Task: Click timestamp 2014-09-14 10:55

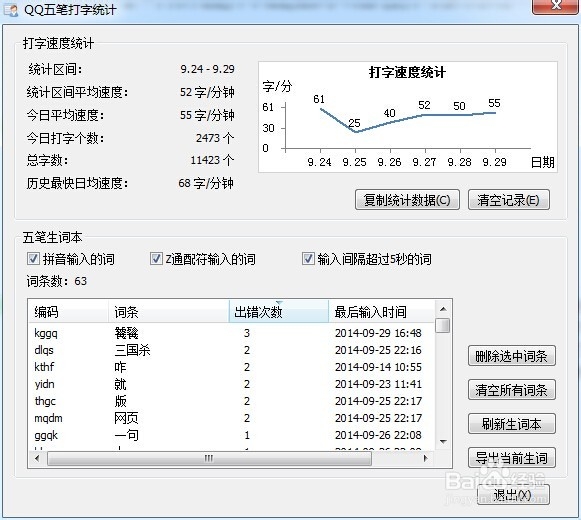Action: 378,367
